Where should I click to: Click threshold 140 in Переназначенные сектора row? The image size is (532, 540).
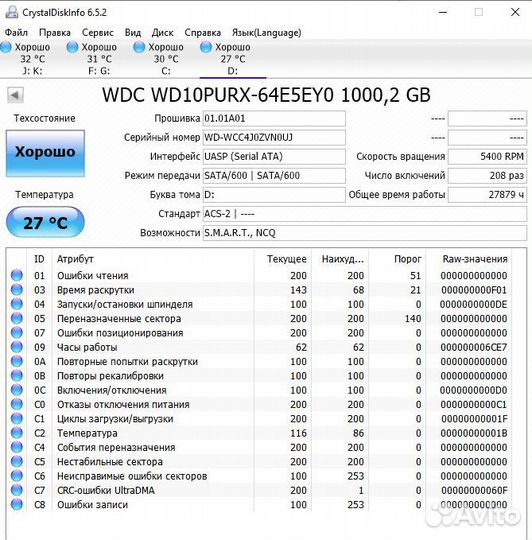[413, 319]
